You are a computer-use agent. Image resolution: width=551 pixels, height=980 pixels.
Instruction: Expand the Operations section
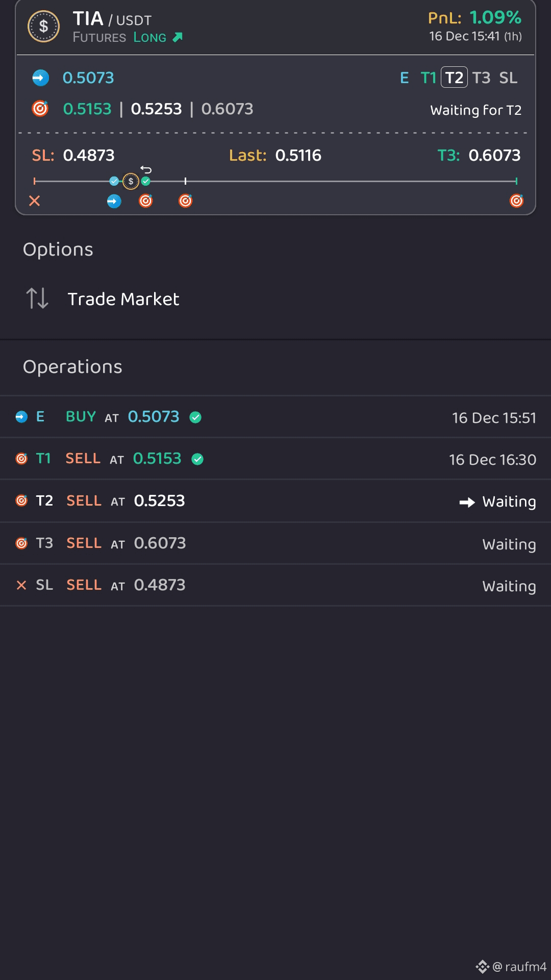click(x=72, y=367)
